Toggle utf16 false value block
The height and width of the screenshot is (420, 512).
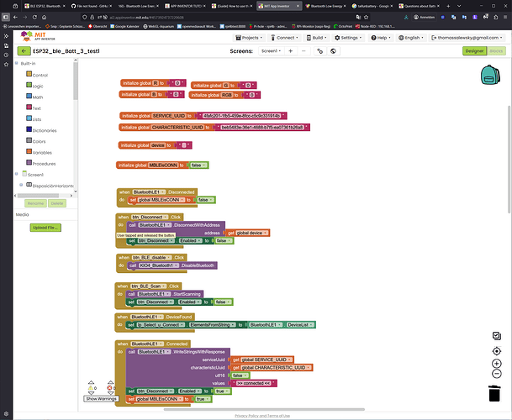click(x=240, y=375)
